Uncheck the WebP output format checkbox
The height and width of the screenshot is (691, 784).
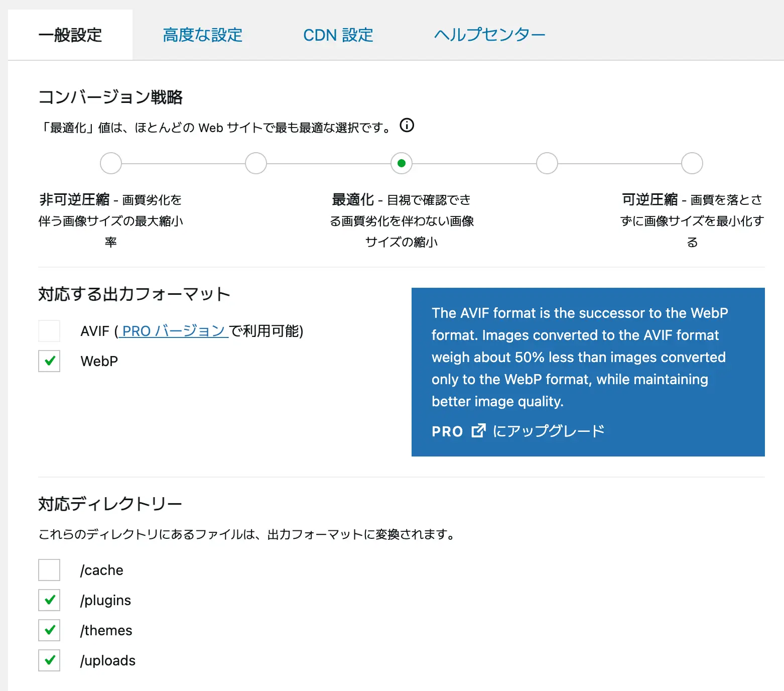tap(49, 361)
